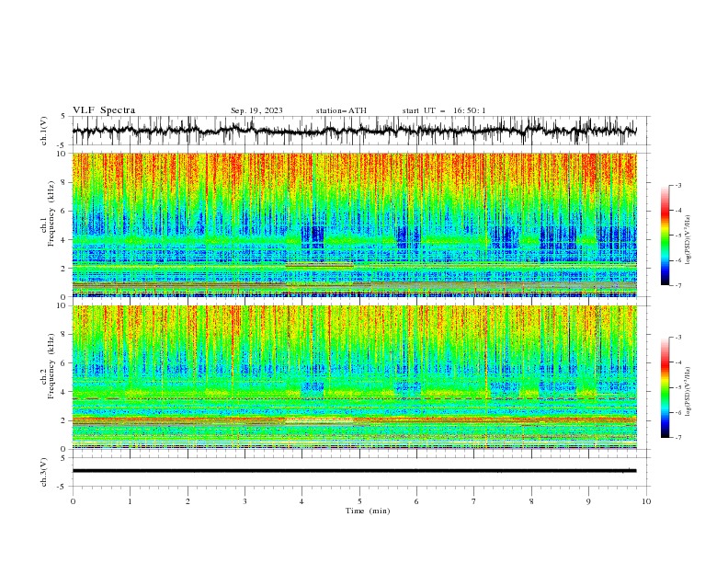Click time axis tick label "6"

click(x=416, y=501)
